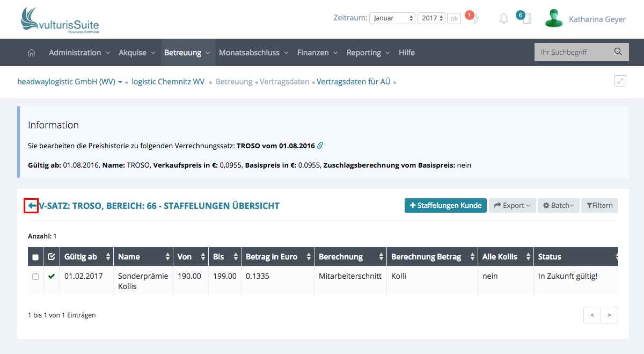
Task: Click the home icon in navigation bar
Action: click(32, 53)
